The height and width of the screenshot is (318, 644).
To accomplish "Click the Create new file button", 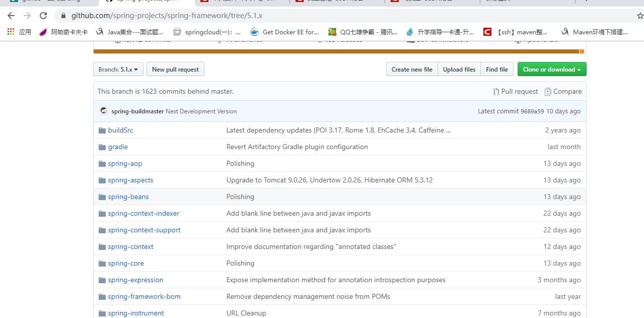I will coord(412,70).
